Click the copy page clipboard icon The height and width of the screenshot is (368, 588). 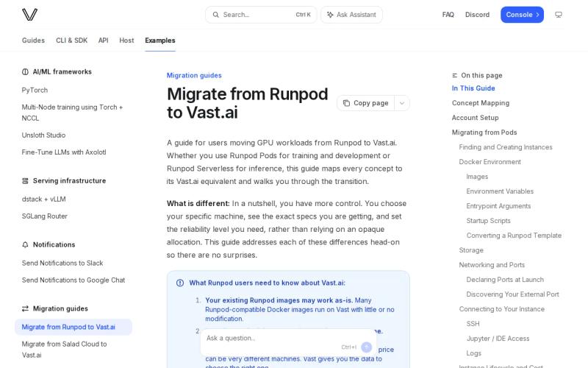[346, 103]
